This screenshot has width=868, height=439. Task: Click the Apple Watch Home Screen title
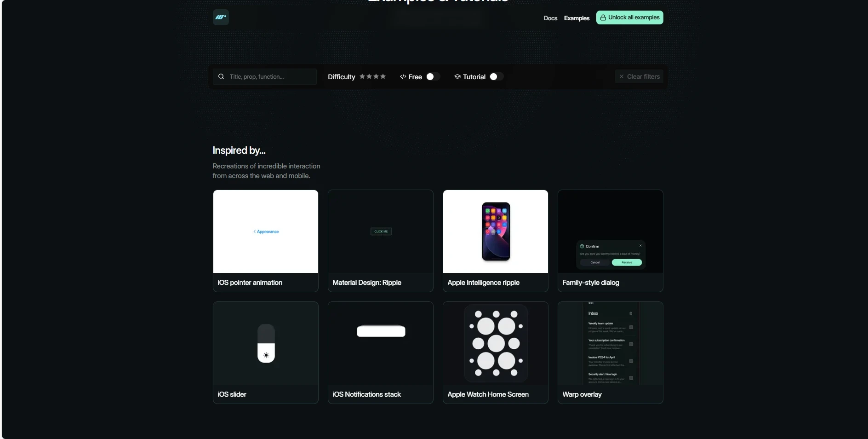coord(488,394)
